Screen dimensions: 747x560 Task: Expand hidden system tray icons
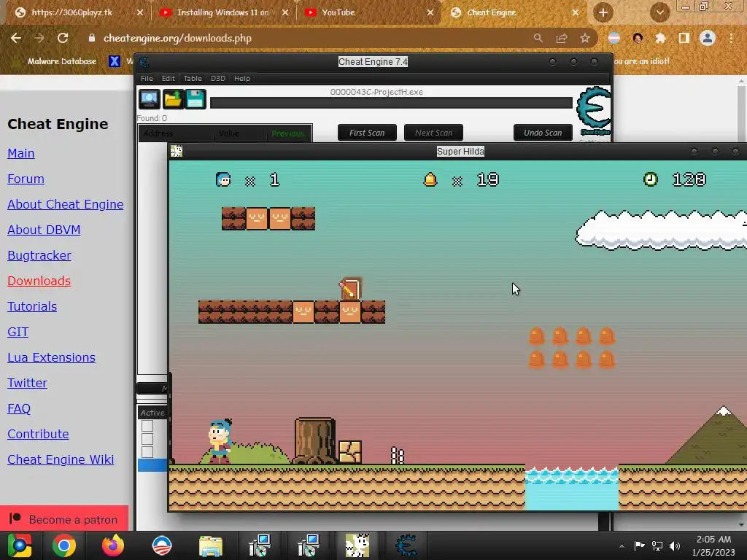(x=622, y=545)
